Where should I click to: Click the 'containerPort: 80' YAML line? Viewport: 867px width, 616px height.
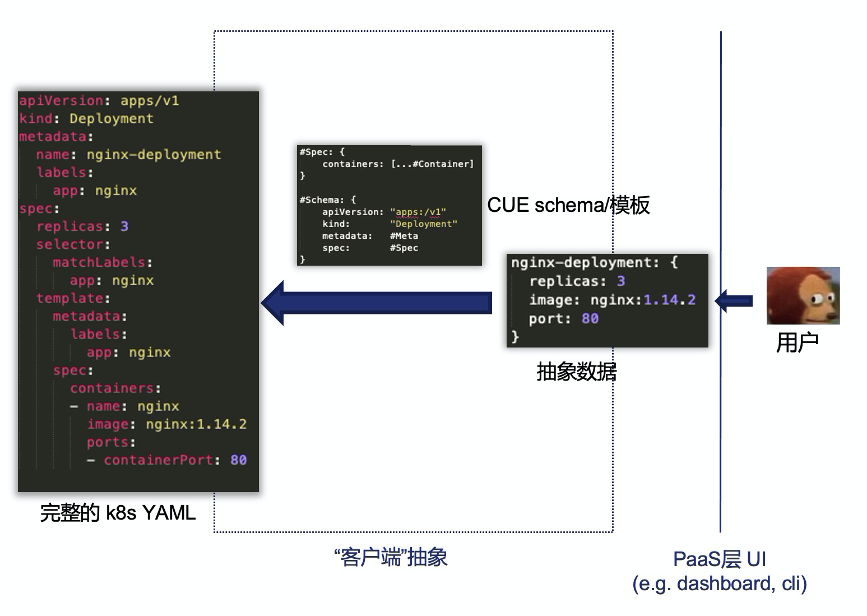(x=166, y=460)
